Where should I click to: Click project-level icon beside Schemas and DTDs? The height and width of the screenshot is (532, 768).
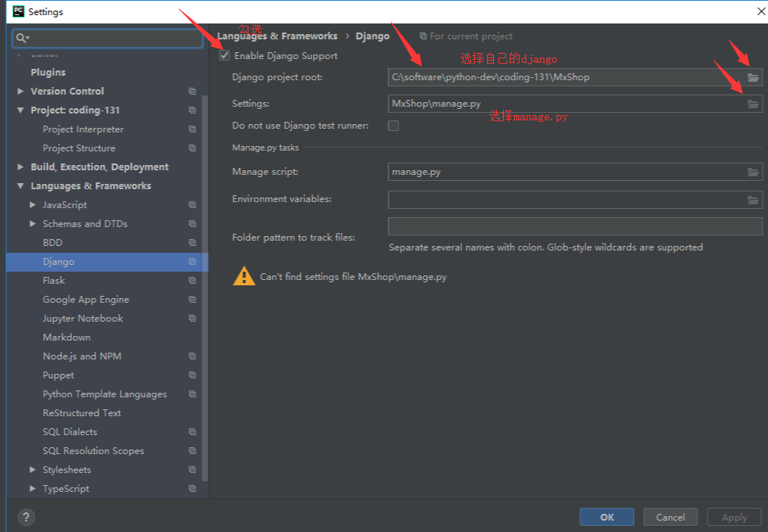(192, 224)
